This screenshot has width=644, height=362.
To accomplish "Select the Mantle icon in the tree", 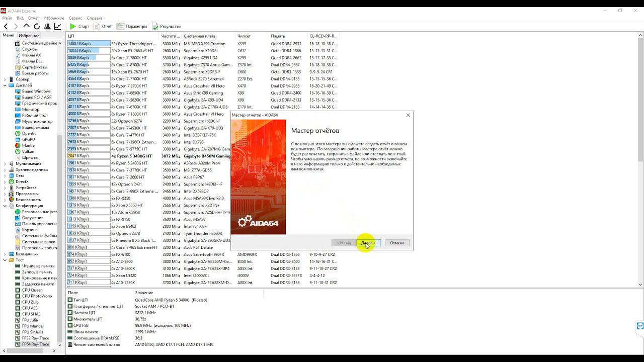I will click(18, 145).
